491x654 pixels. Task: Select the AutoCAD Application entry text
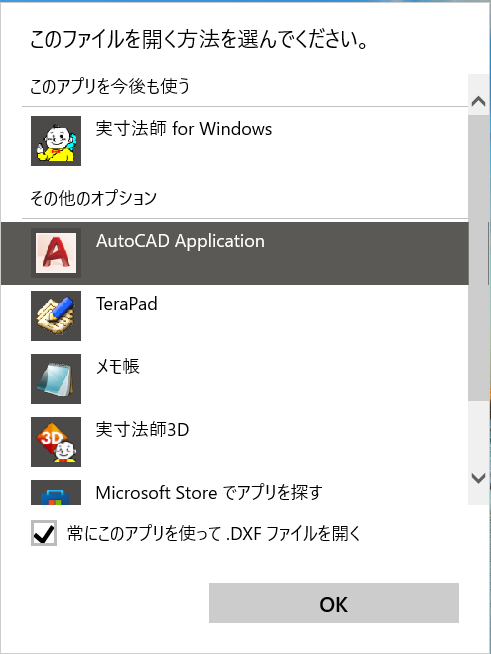point(180,241)
